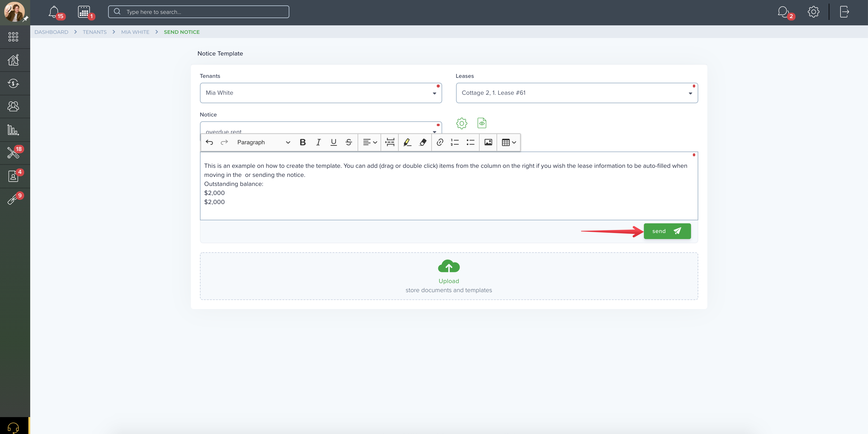Go to TENANTS breadcrumb
Screen dimensions: 868x434
point(95,32)
